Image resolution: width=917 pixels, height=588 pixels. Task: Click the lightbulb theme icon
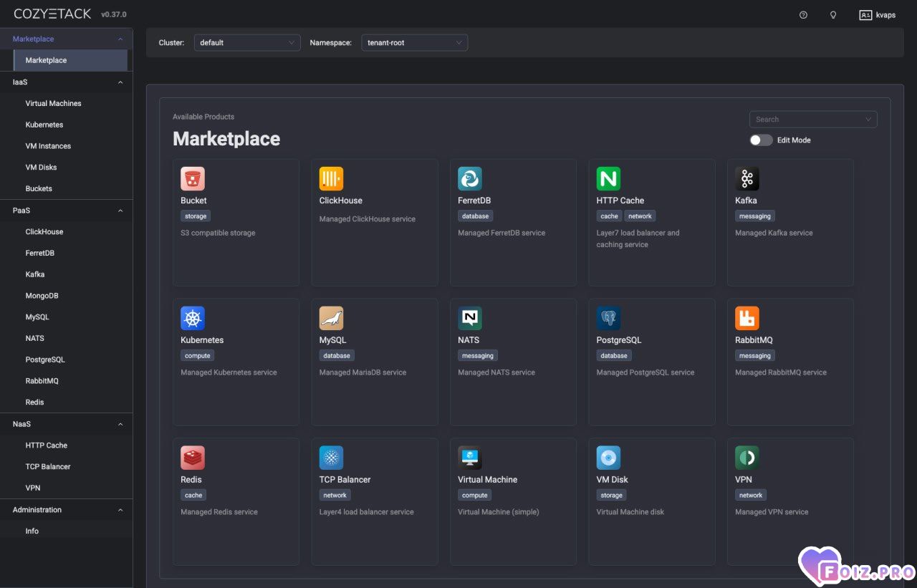click(x=833, y=15)
